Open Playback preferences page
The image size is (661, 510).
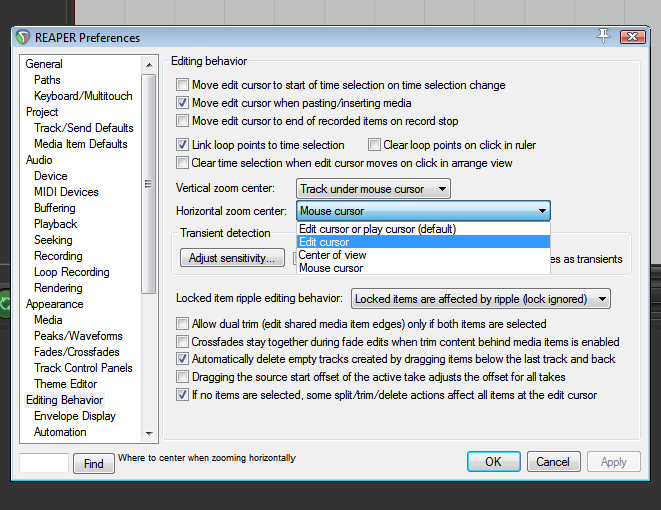pyautogui.click(x=56, y=224)
